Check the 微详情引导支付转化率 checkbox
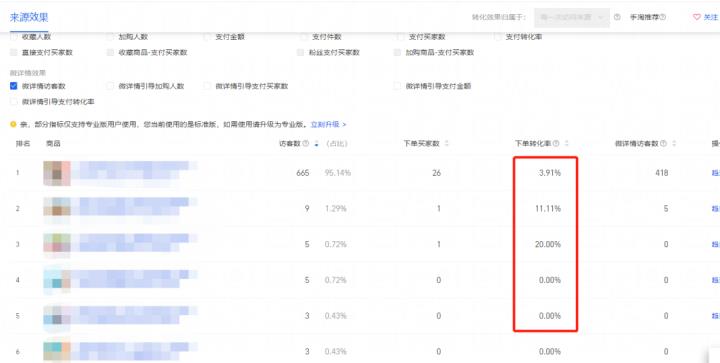 click(x=13, y=101)
